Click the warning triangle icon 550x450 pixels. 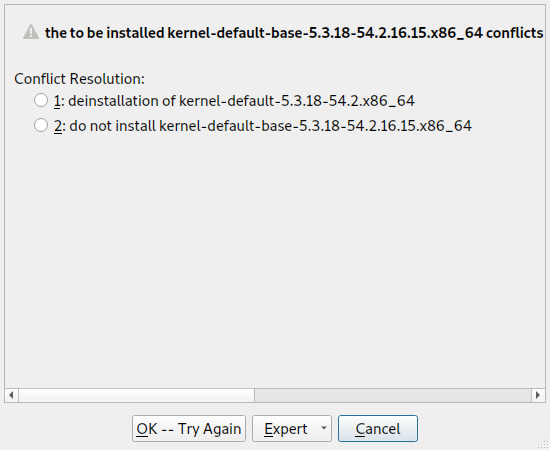31,32
